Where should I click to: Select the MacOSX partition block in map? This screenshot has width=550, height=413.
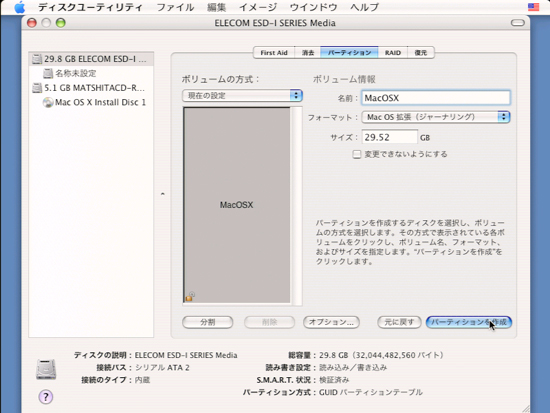click(237, 205)
